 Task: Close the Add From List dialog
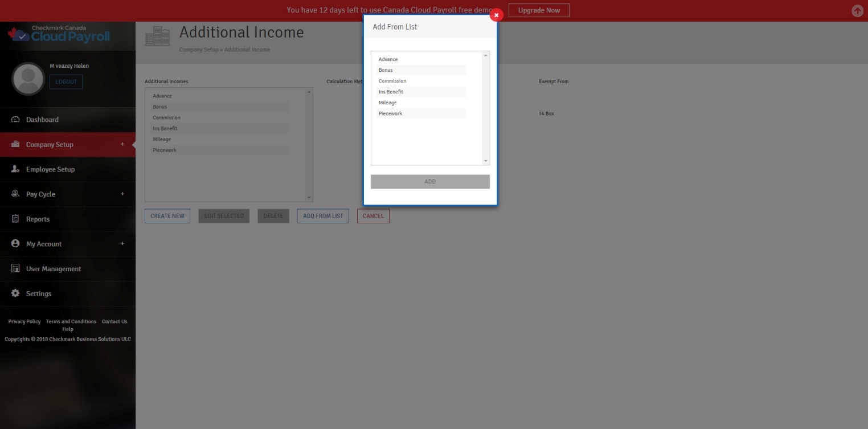click(496, 15)
